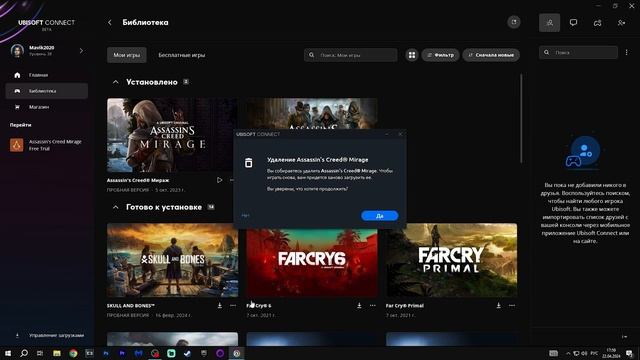Click the Mavik2020 username text

[42, 48]
